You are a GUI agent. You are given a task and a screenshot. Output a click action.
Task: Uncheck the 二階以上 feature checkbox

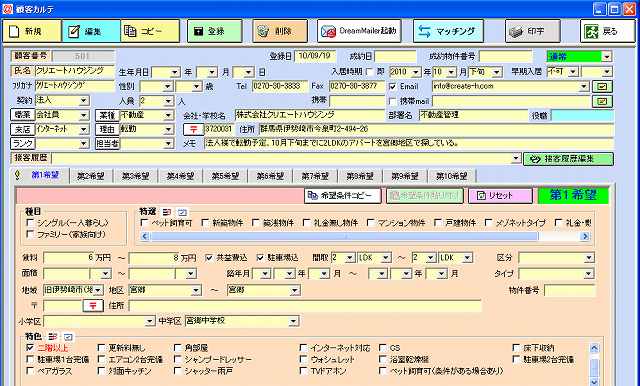[29, 348]
